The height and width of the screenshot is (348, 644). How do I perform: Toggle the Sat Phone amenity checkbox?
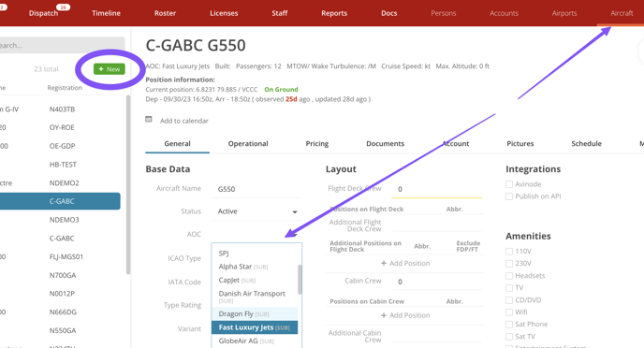(x=509, y=325)
